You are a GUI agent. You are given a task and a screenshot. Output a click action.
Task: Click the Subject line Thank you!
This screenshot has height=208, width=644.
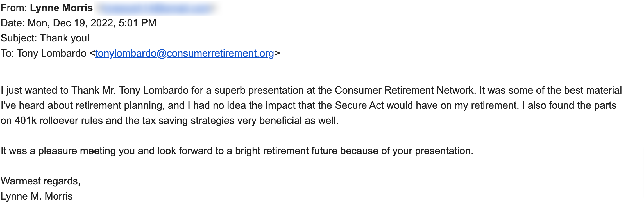coord(65,38)
